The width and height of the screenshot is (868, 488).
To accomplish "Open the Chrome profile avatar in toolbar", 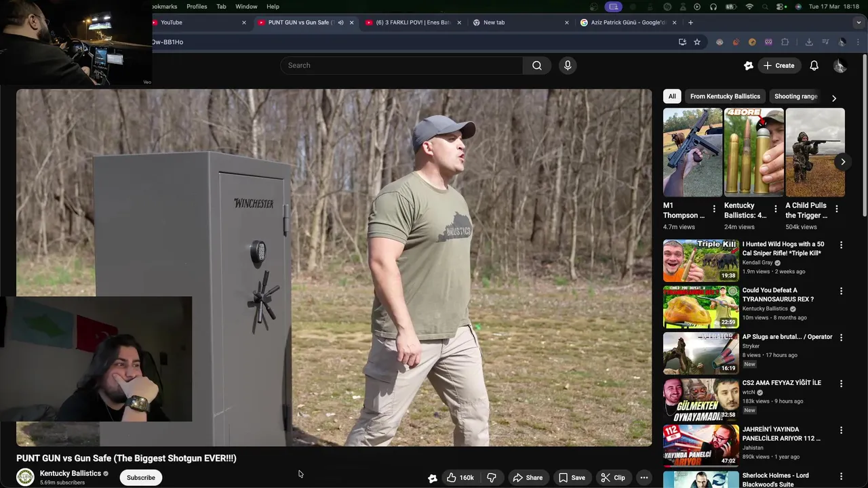I will [x=842, y=42].
